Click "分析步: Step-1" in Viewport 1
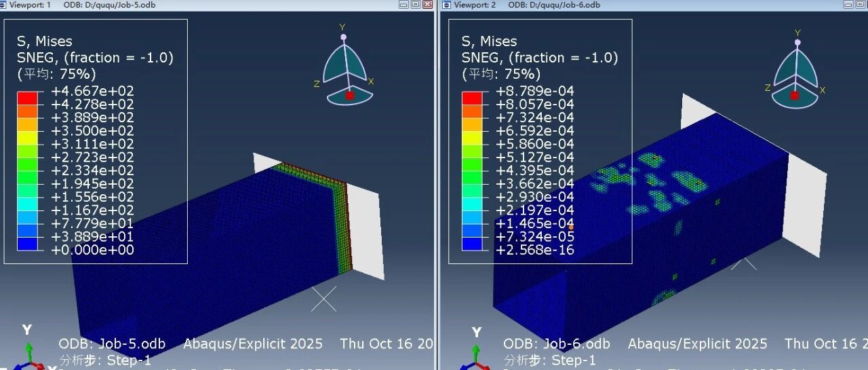This screenshot has width=868, height=370. pos(105,360)
